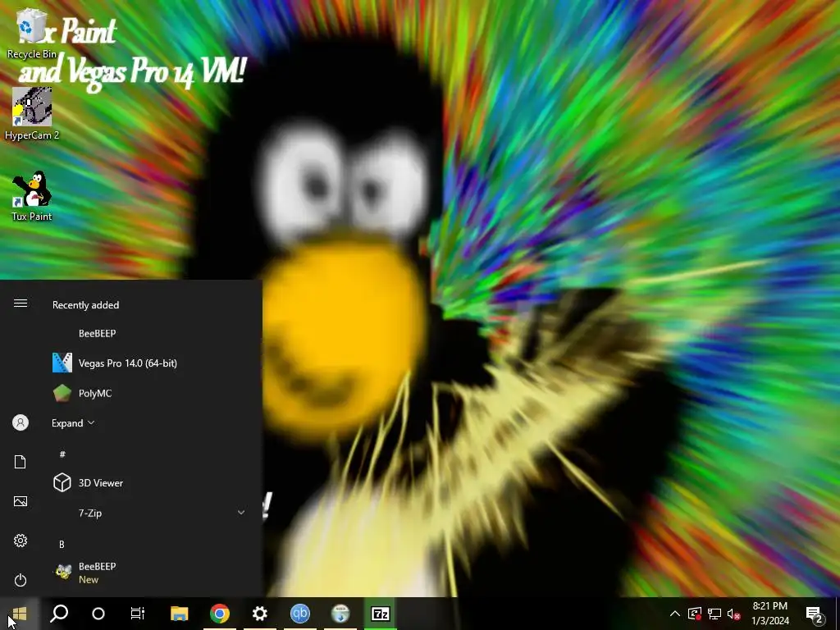
Task: Open Pictures from Start sidebar
Action: (21, 501)
